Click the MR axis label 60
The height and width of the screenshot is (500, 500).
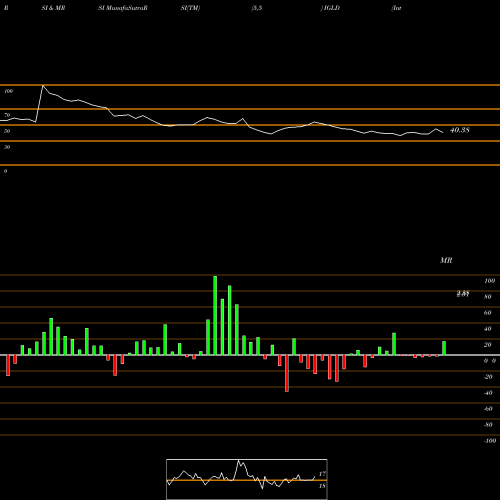pyautogui.click(x=488, y=313)
